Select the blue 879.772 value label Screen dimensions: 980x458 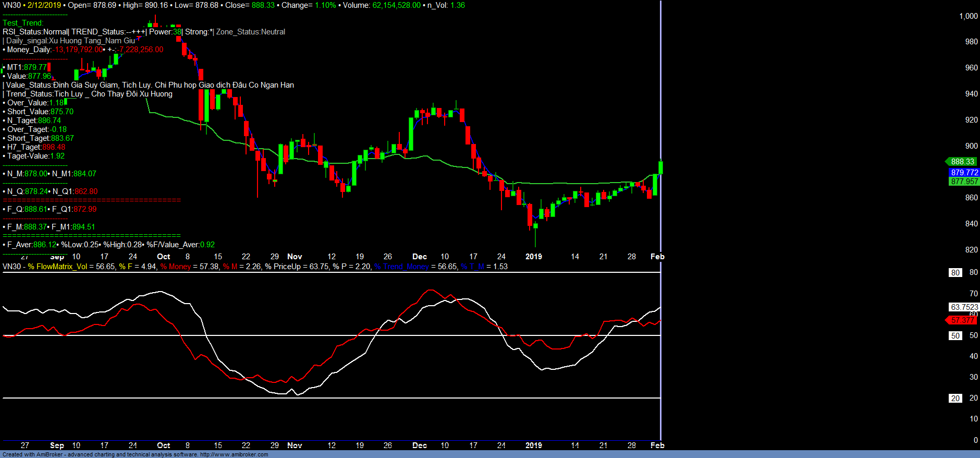(964, 173)
